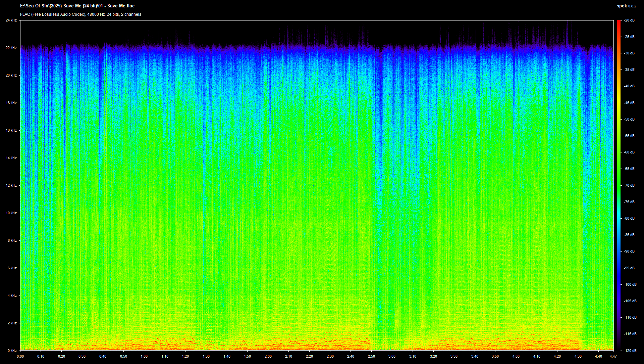Click the -70 dB scale label
This screenshot has height=364, width=644.
[629, 185]
